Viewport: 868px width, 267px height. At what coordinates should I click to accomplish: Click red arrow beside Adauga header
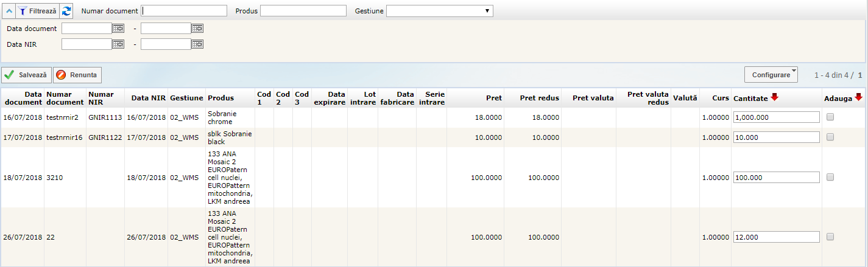pos(858,97)
